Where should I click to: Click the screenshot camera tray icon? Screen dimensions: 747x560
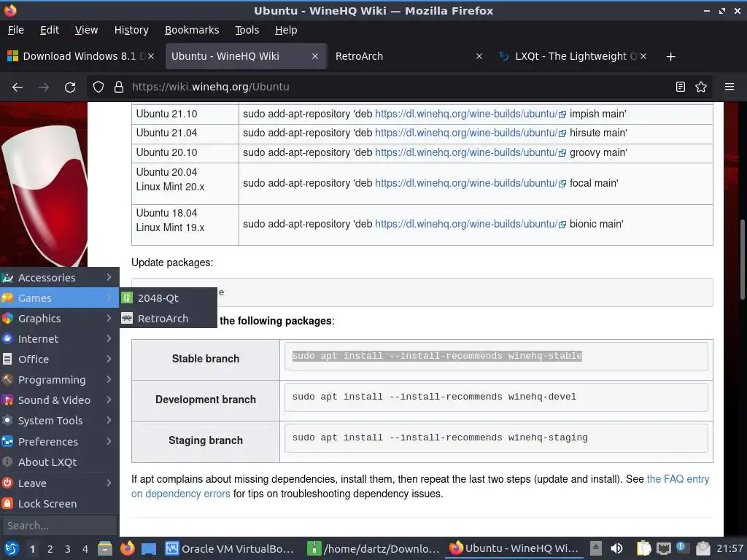pyautogui.click(x=703, y=548)
